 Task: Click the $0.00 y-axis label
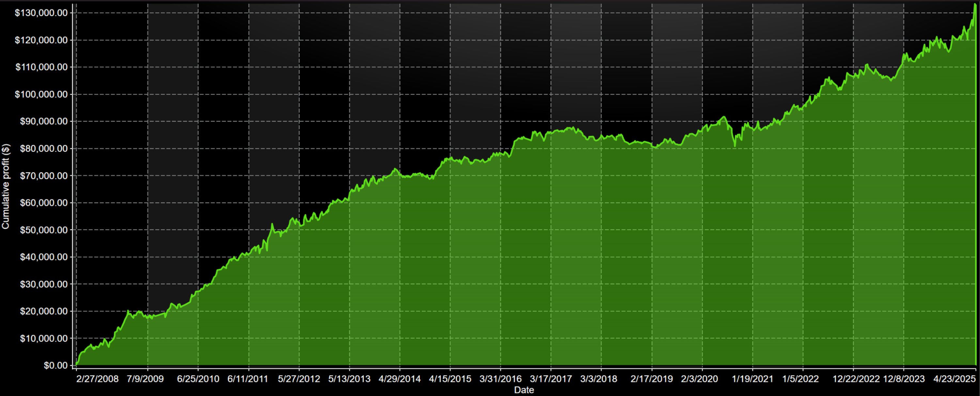point(55,365)
